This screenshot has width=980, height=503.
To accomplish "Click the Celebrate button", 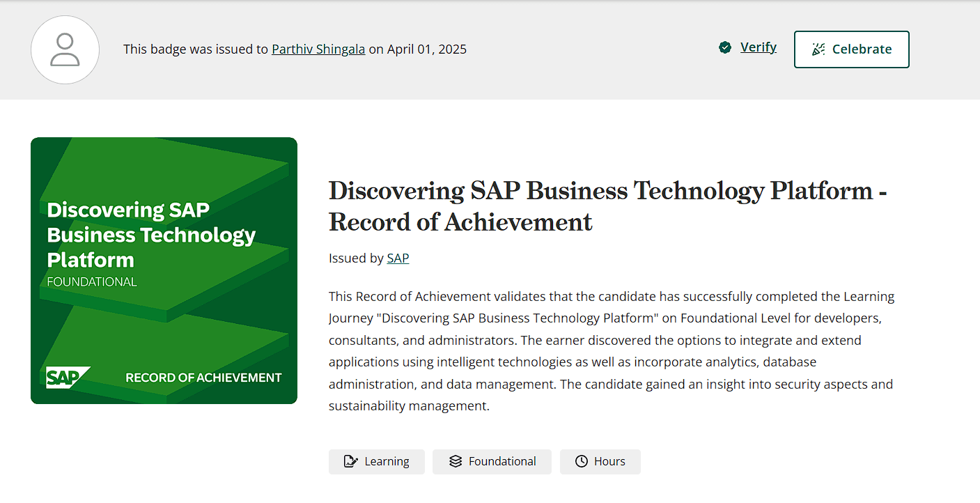I will pyautogui.click(x=852, y=49).
